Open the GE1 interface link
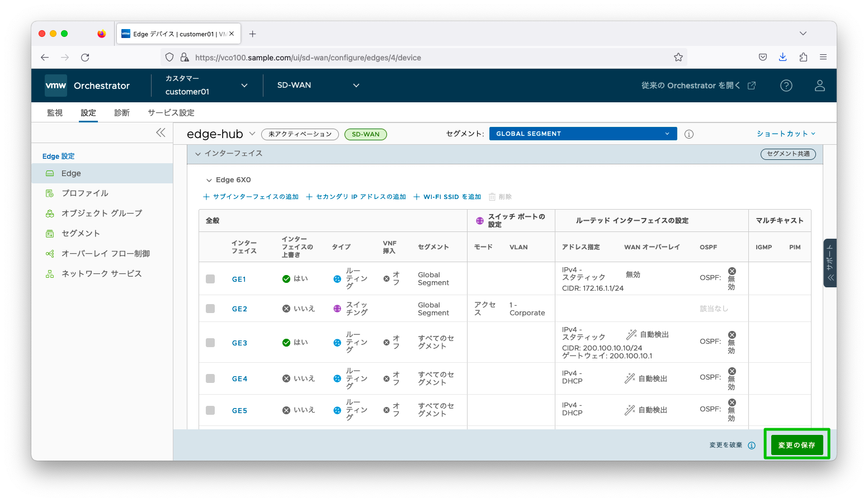868x502 pixels. click(239, 280)
